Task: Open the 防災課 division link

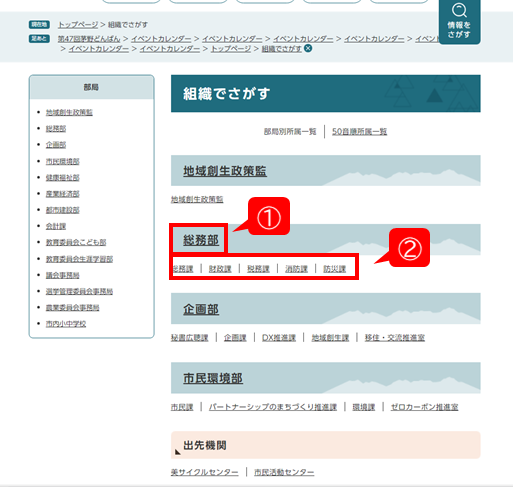Action: point(334,269)
